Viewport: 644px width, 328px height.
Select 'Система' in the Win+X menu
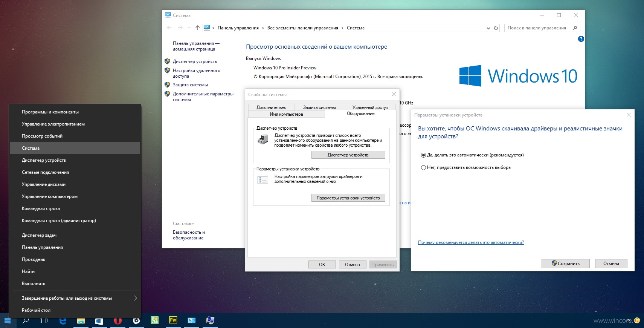75,148
